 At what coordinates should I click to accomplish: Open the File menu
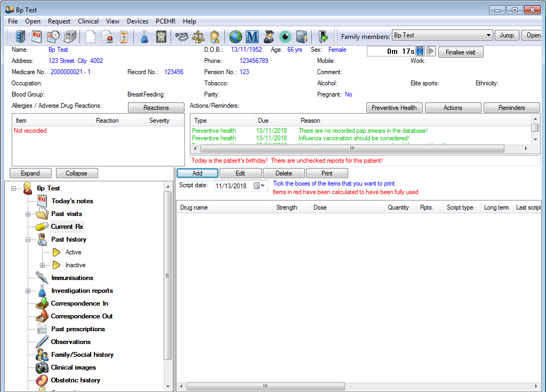tap(13, 21)
